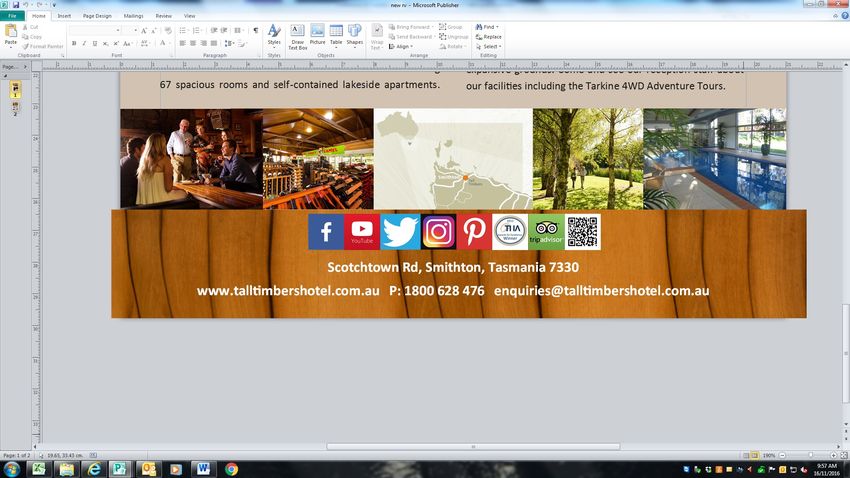Switch to the Mailings tab

tap(133, 16)
